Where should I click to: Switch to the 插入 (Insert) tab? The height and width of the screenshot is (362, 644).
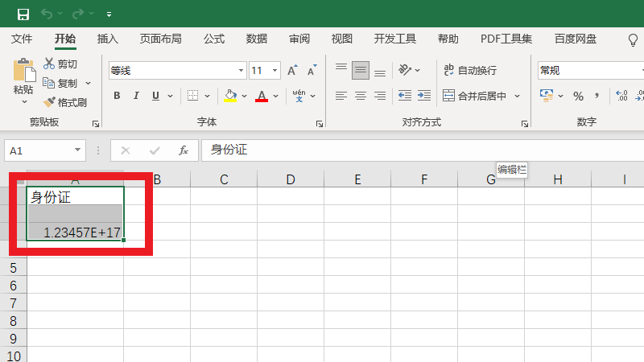click(x=108, y=39)
